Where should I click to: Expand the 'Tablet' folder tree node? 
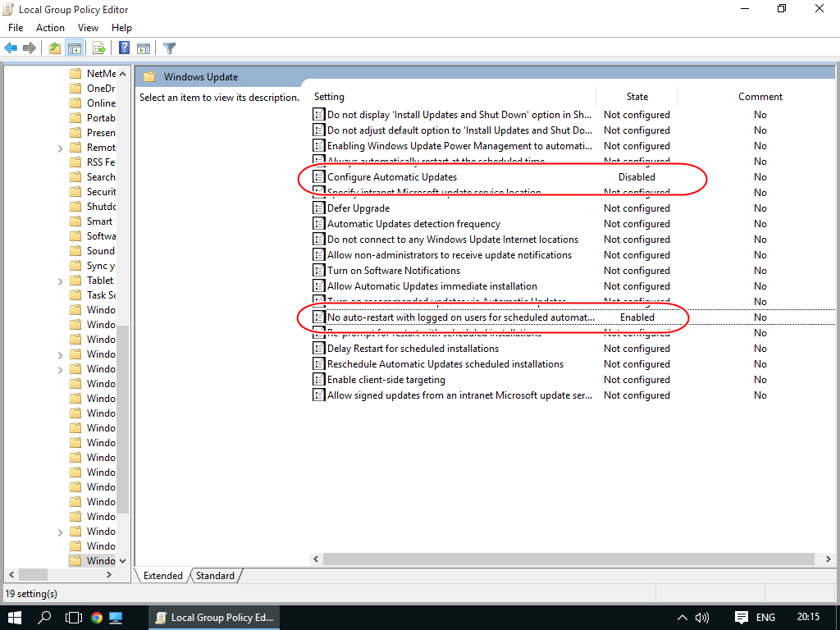(61, 281)
